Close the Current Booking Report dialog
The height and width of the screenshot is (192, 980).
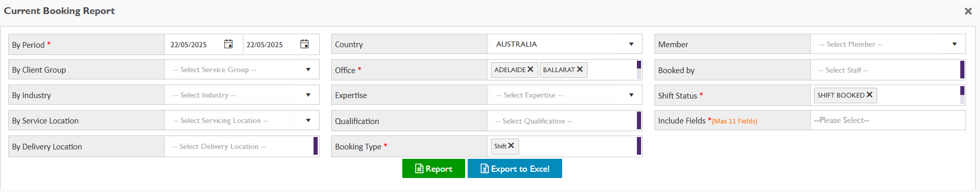pyautogui.click(x=968, y=11)
